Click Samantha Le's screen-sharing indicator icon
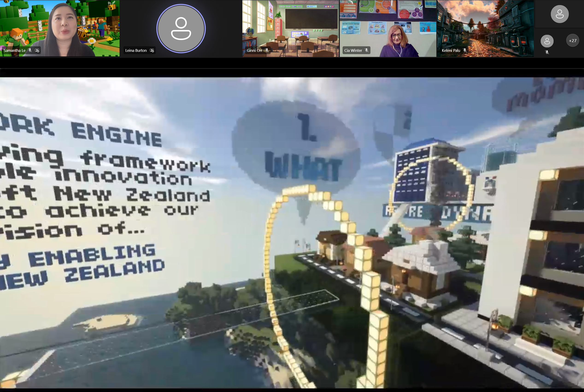 click(x=37, y=50)
